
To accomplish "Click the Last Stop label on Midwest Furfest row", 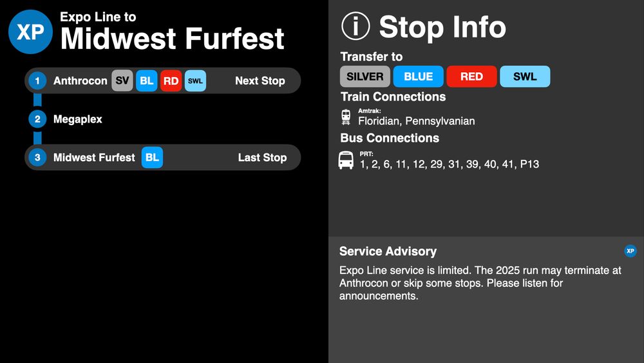I will point(263,157).
